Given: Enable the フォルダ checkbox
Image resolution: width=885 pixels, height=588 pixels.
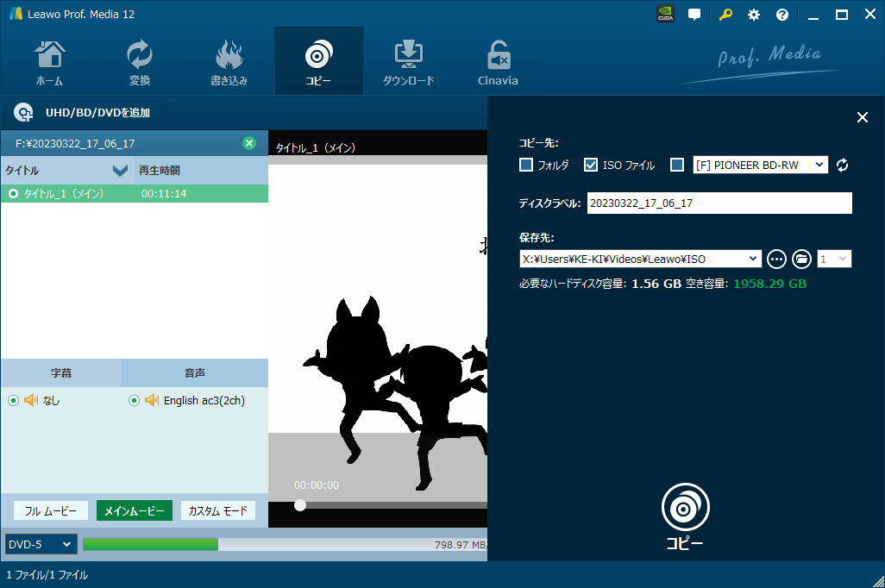Looking at the screenshot, I should (x=526, y=165).
